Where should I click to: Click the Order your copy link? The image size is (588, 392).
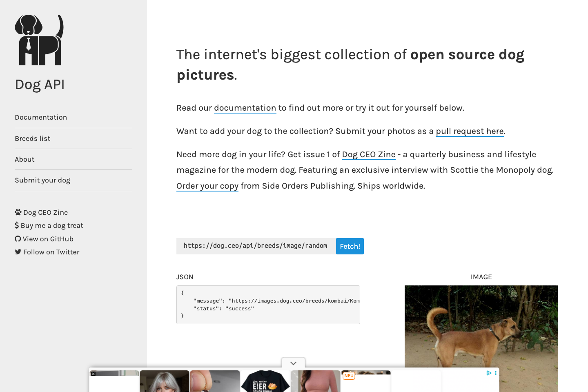pos(207,186)
